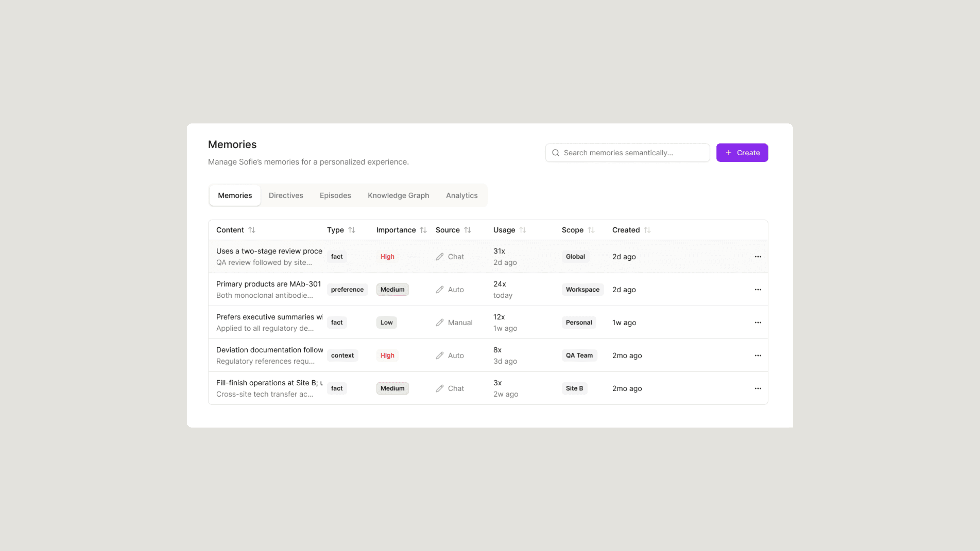The width and height of the screenshot is (980, 551).
Task: Toggle Source column sort order
Action: click(468, 230)
